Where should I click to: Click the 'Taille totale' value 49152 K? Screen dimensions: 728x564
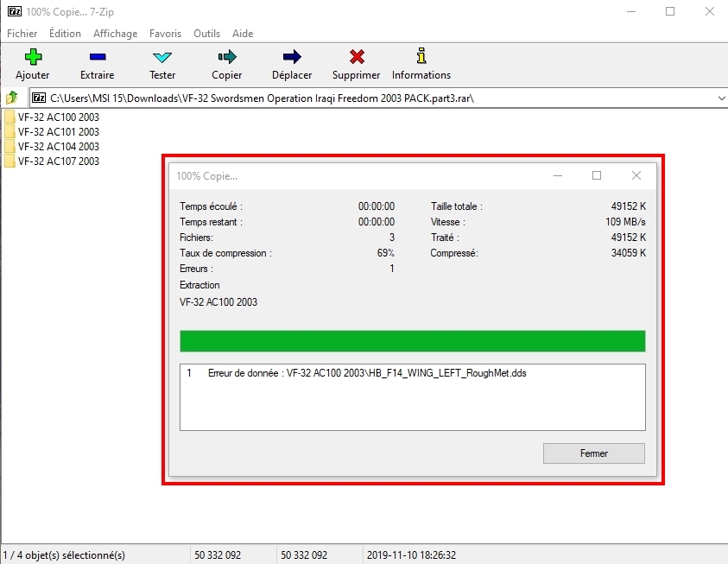628,206
